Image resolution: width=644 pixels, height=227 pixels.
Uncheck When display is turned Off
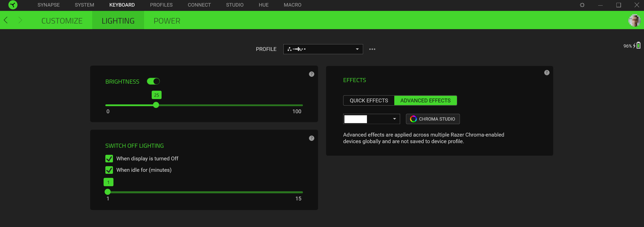109,159
